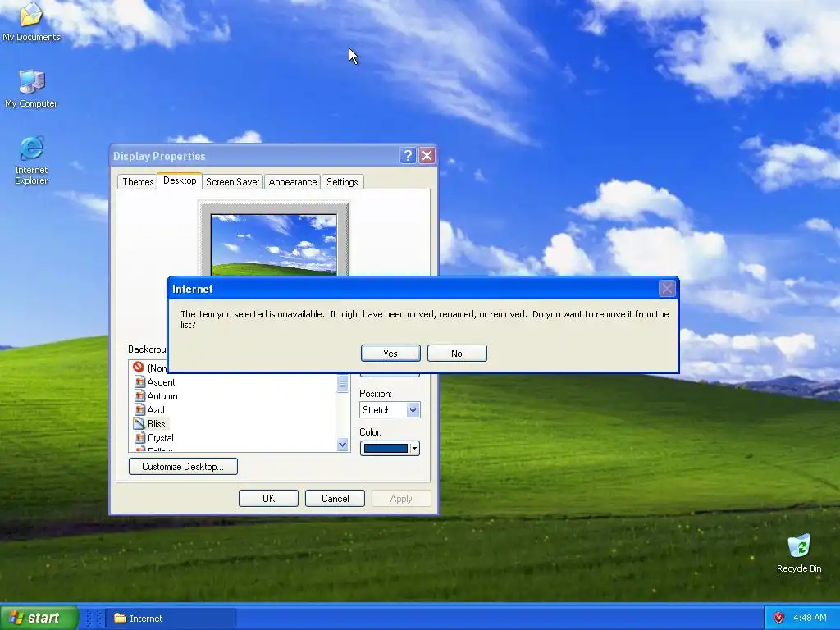Screen dimensions: 840x630
Task: Click the wallpaper preview monitor thumbnail
Action: pos(274,244)
